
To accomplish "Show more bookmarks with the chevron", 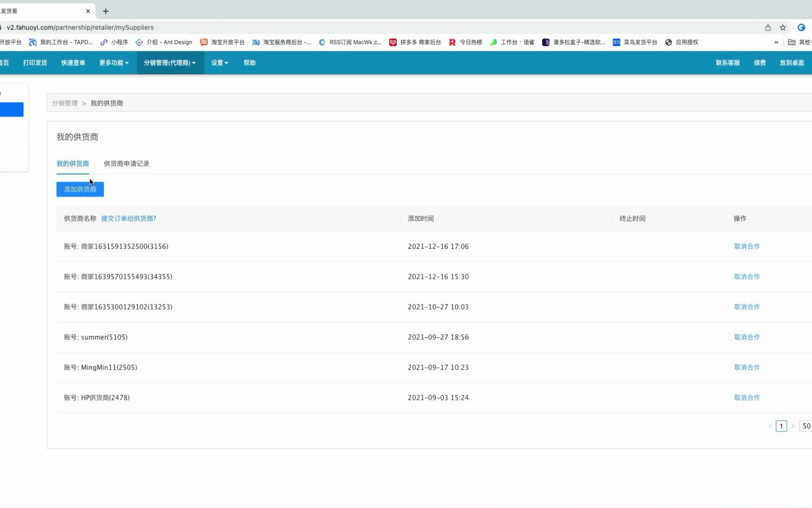I will [776, 42].
